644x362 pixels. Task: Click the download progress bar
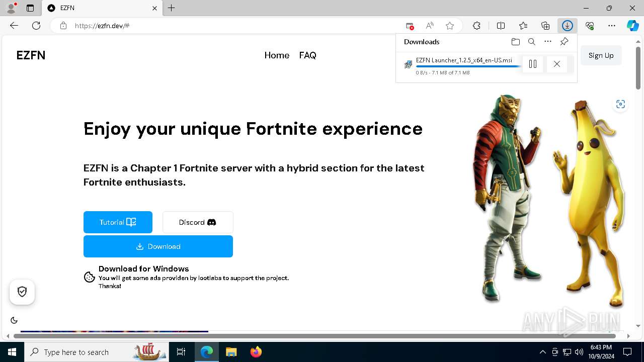(x=468, y=66)
